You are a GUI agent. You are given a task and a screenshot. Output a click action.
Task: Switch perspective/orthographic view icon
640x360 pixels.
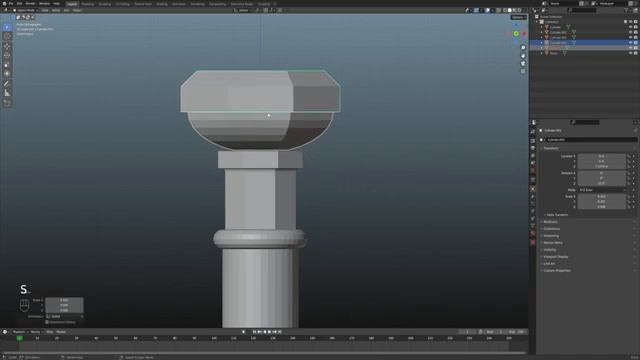tap(523, 71)
